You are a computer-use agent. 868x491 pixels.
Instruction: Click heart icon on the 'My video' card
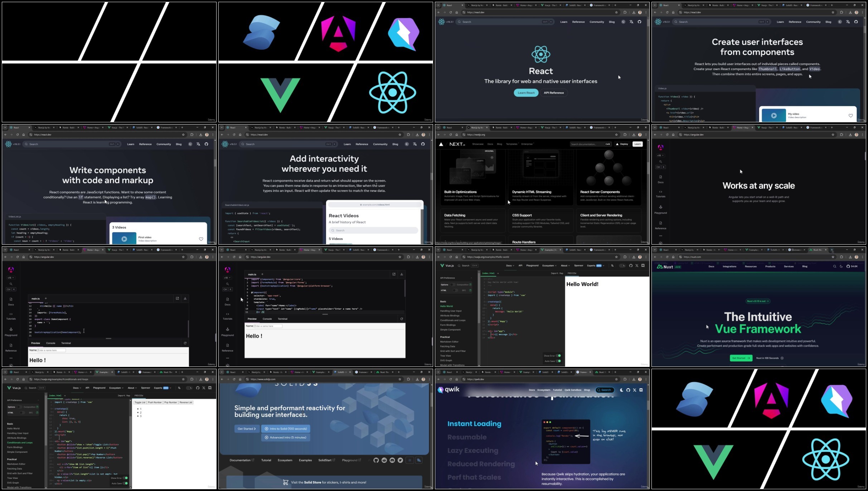coord(850,116)
